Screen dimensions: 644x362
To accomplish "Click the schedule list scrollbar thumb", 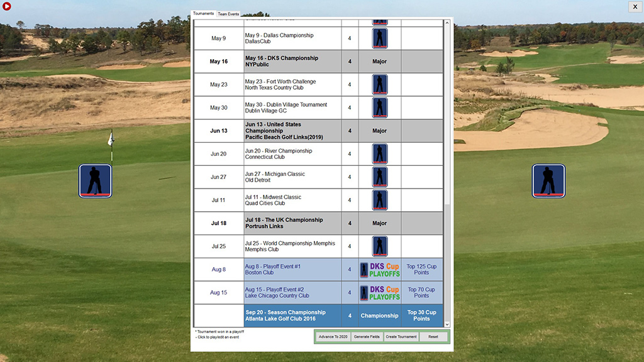I will click(447, 262).
